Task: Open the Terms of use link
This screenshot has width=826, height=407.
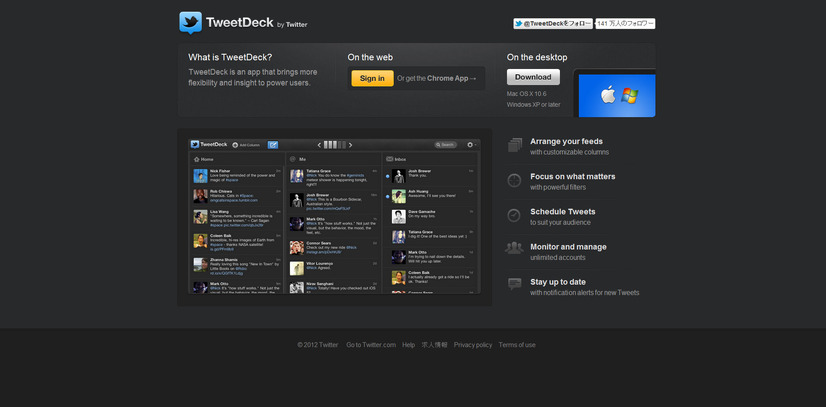Action: coord(517,345)
